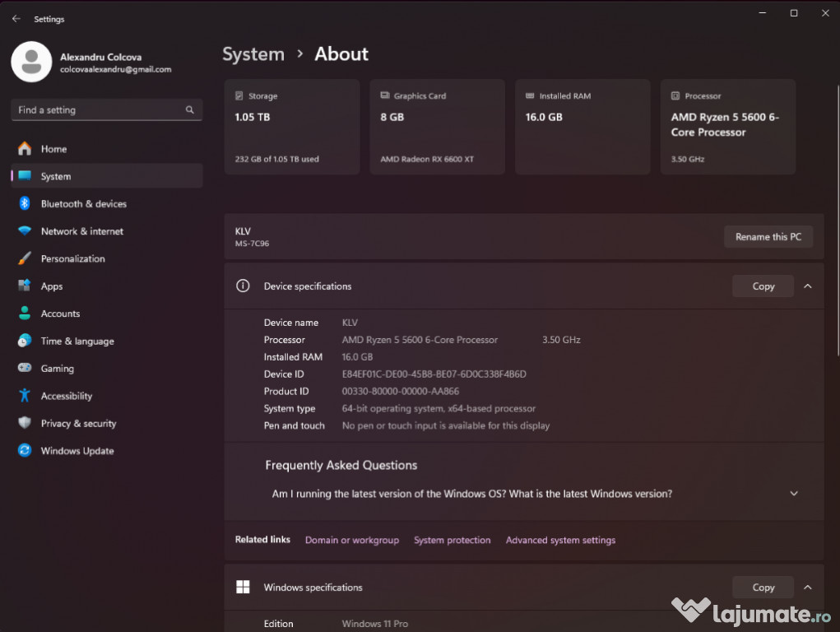Open System protection link
840x632 pixels.
[452, 540]
